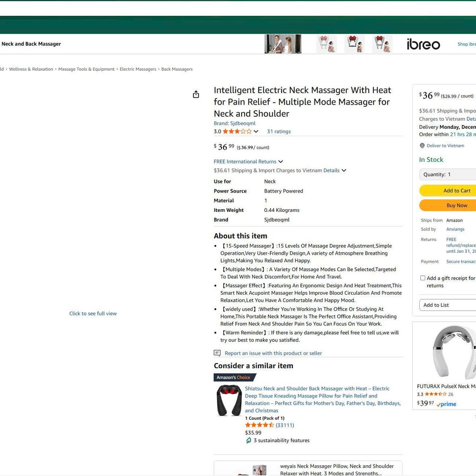Click orange stars of Shiatsu massager
Image resolution: width=476 pixels, height=476 pixels.
point(259,425)
